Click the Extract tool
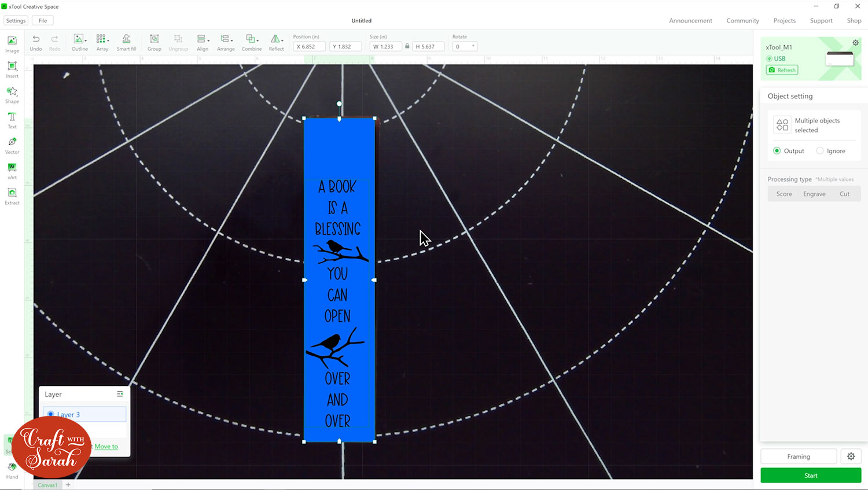 coord(12,196)
